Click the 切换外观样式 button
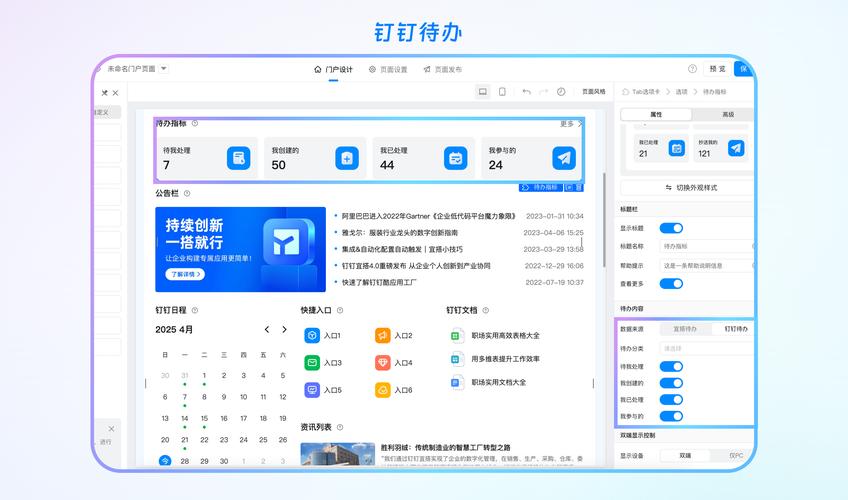This screenshot has width=848, height=500. [690, 187]
